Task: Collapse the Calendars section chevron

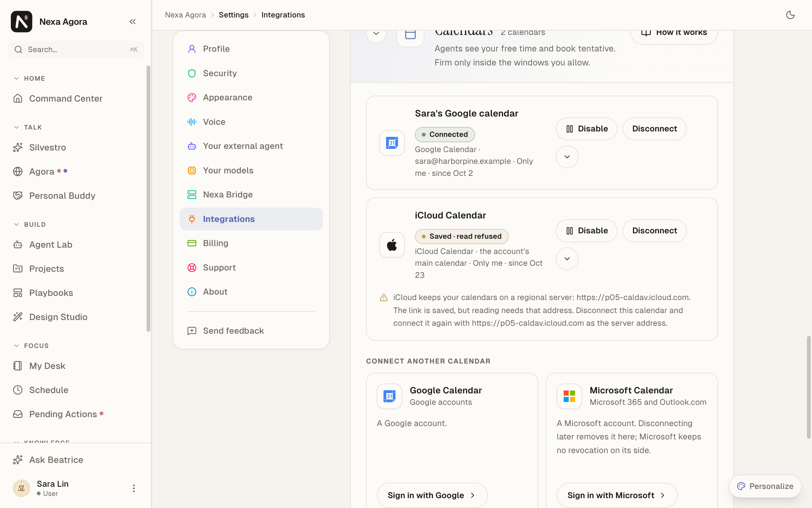Action: pos(376,34)
